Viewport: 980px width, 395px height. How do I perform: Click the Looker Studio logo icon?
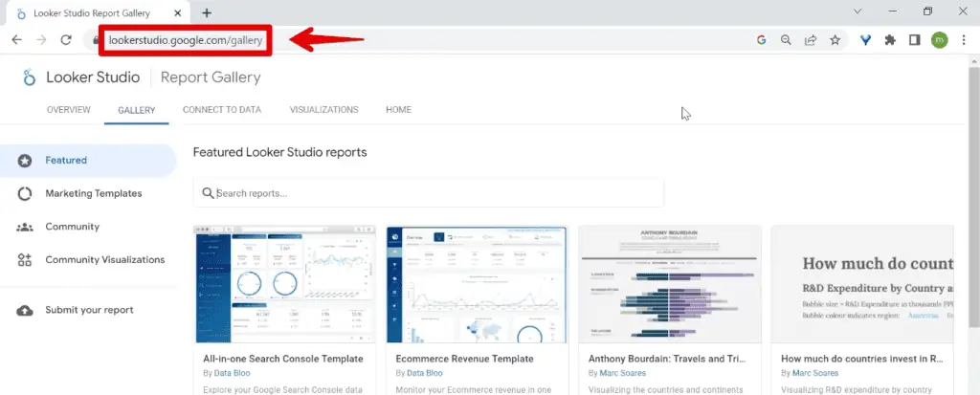tap(30, 77)
